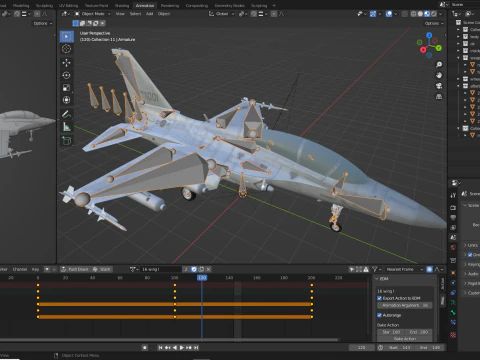Switch to the Shading workspace tab
Viewport: 480px width, 360px height.
(122, 6)
